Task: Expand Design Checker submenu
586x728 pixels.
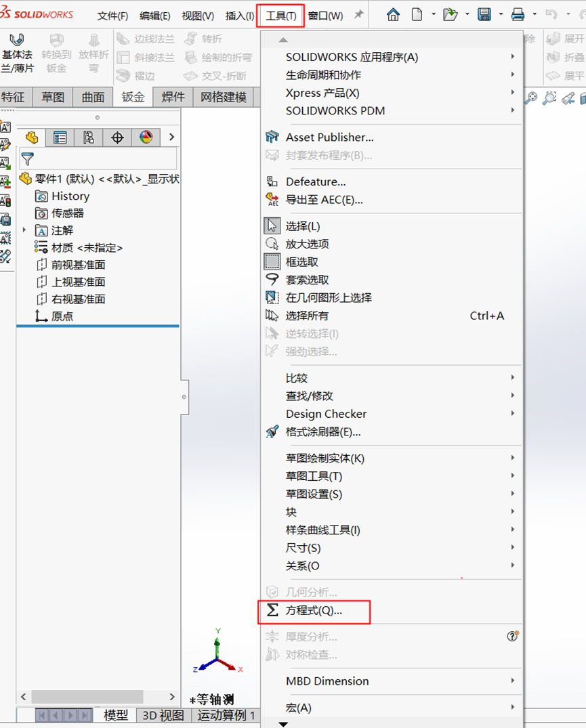Action: pos(392,414)
